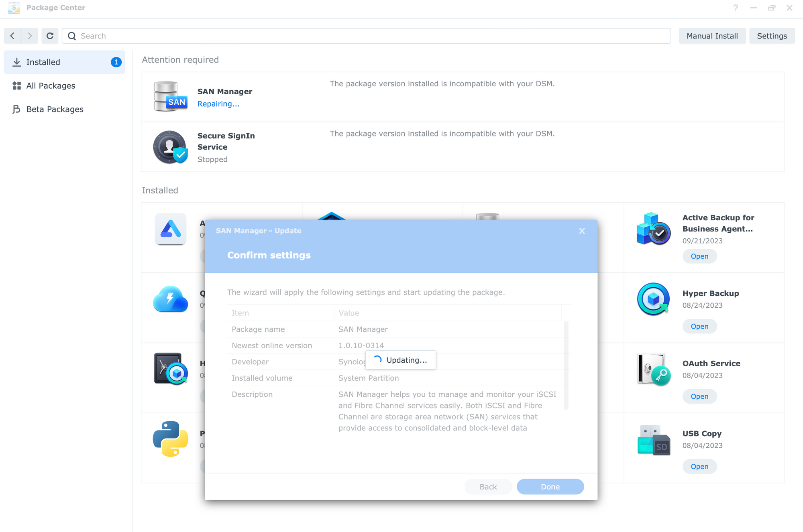Click the Hyper Backup Vault icon
Image resolution: width=803 pixels, height=532 pixels.
(x=171, y=369)
